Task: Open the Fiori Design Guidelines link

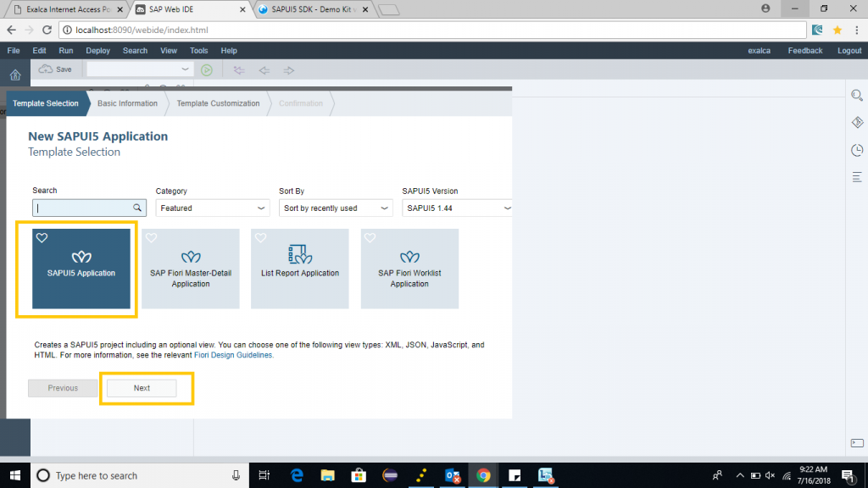Action: pyautogui.click(x=233, y=355)
